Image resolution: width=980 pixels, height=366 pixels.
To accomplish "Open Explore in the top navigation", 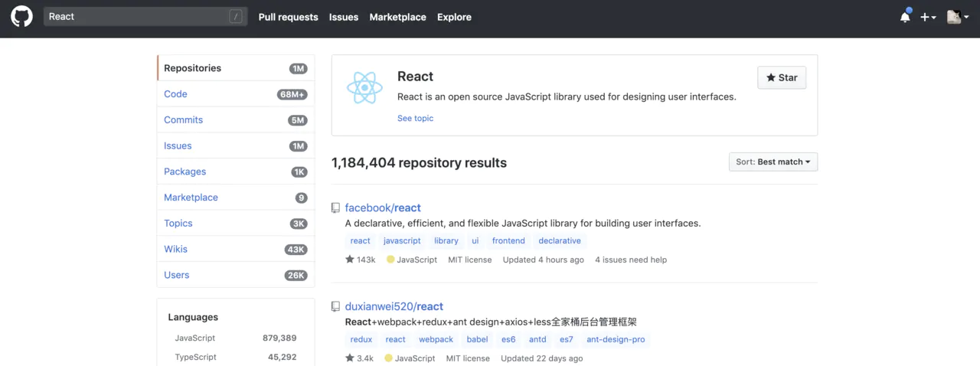I will [454, 17].
